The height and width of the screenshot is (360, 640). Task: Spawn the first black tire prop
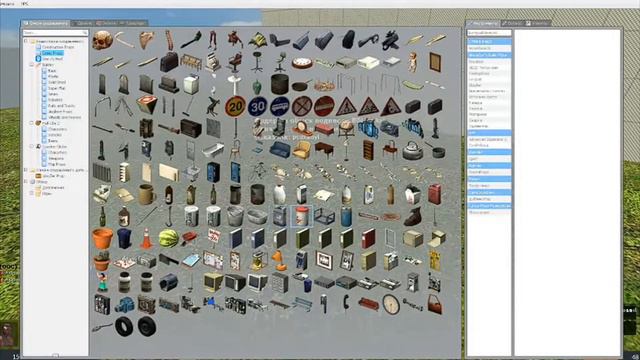124,326
